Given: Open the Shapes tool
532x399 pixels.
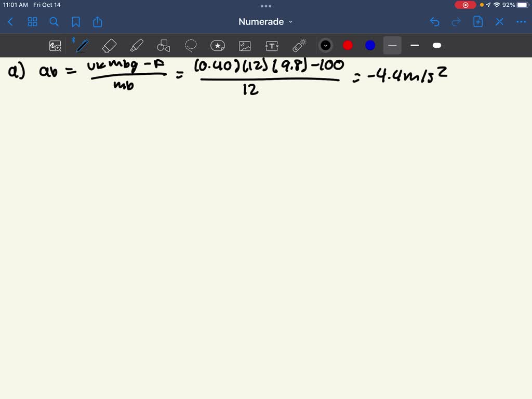Looking at the screenshot, I should 164,45.
